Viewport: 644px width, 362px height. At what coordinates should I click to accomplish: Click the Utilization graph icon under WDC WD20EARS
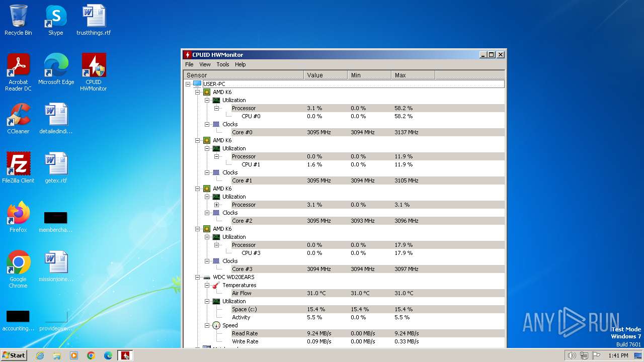[216, 301]
